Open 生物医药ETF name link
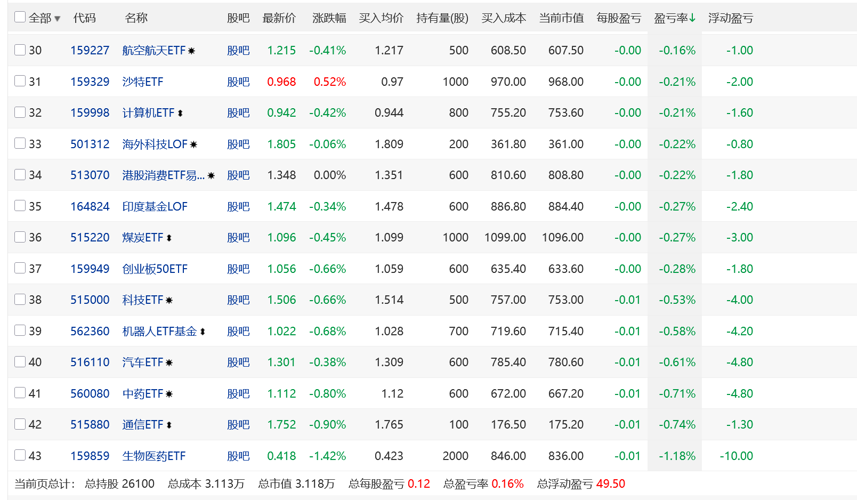This screenshot has height=500, width=857. tap(154, 456)
